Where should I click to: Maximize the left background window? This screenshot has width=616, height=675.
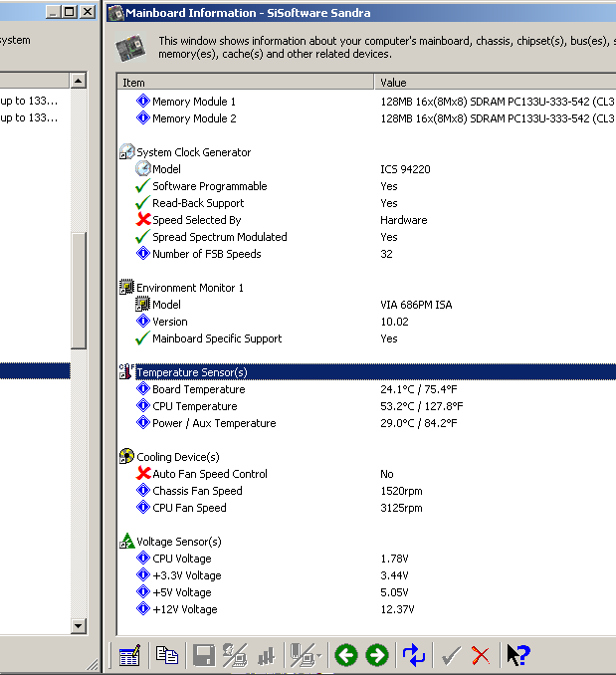tap(69, 12)
